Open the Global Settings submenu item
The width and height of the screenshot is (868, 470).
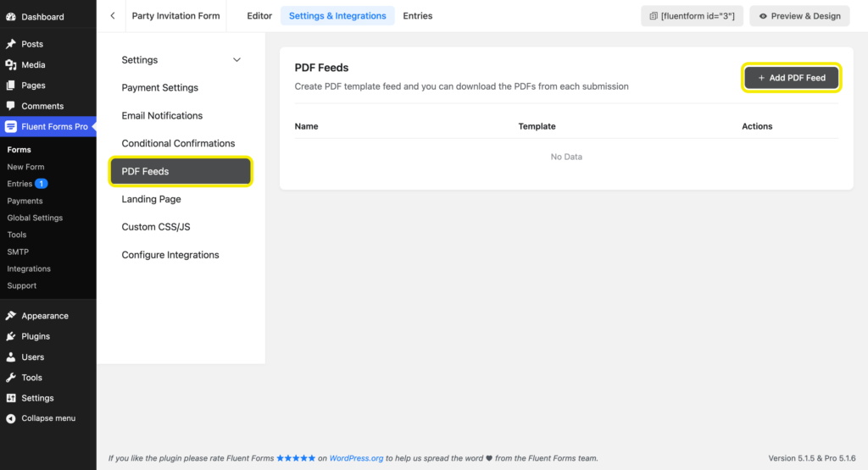[35, 218]
